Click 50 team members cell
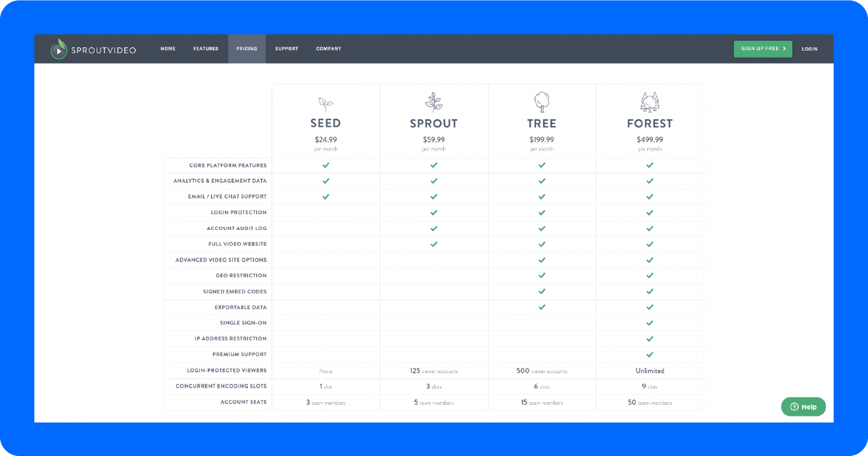Image resolution: width=868 pixels, height=456 pixels. click(x=650, y=402)
